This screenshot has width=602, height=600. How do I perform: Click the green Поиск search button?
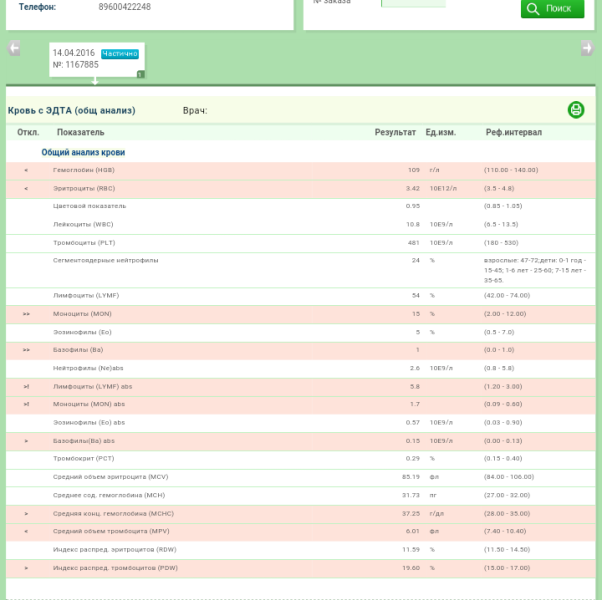pyautogui.click(x=551, y=9)
